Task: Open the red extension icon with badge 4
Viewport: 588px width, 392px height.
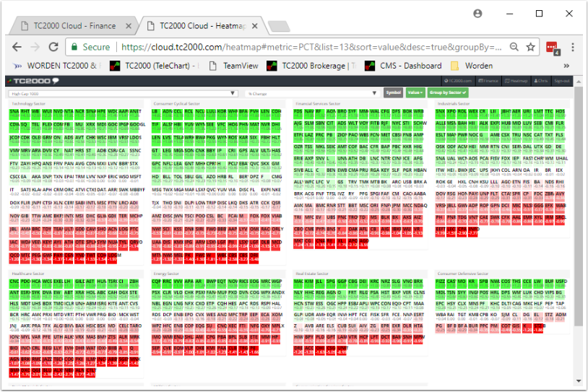Action: [553, 48]
